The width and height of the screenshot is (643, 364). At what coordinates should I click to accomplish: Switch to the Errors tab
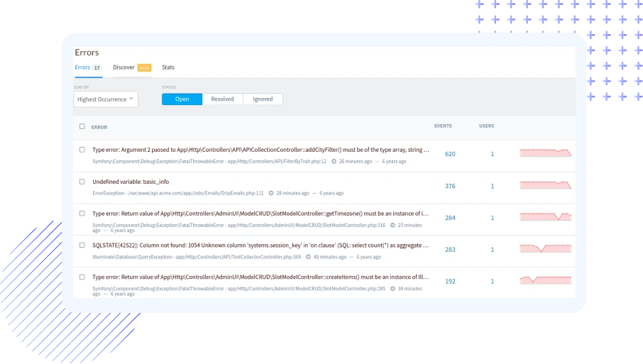[x=82, y=67]
